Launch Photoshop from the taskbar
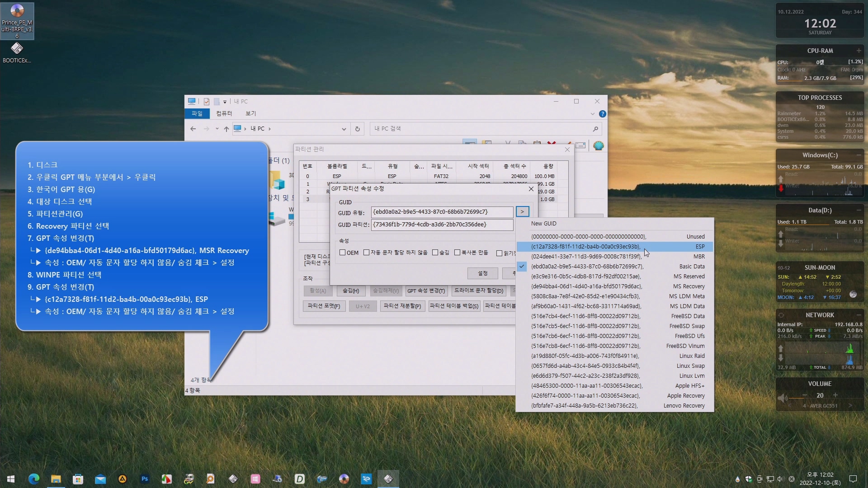868x488 pixels. pyautogui.click(x=145, y=479)
